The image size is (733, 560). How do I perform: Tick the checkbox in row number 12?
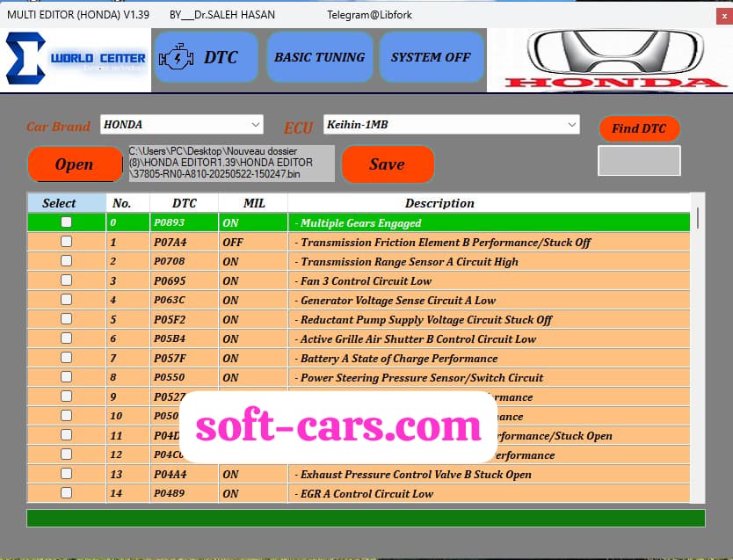tap(67, 455)
